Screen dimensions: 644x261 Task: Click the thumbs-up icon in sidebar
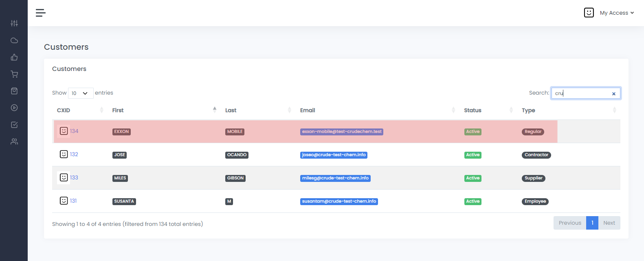(14, 57)
